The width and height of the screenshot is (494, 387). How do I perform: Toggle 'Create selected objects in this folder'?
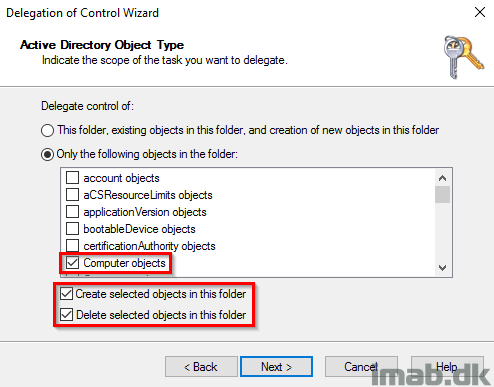(x=66, y=294)
